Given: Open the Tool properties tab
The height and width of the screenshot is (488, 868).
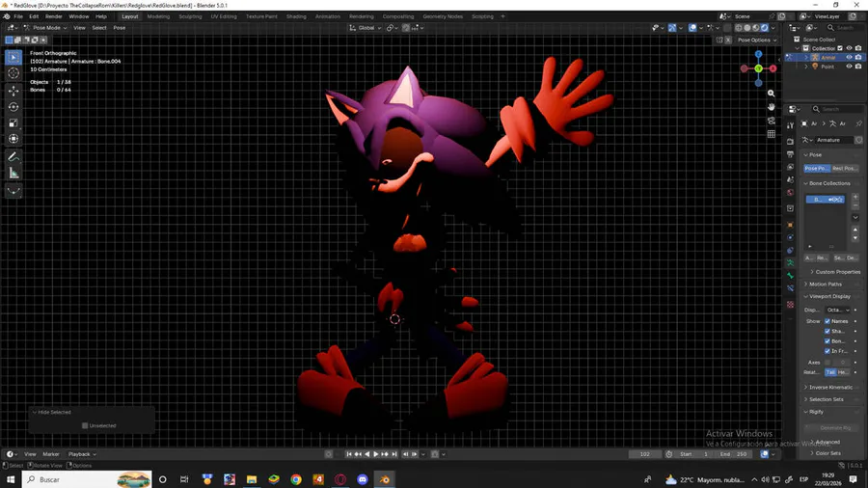Looking at the screenshot, I should point(791,125).
